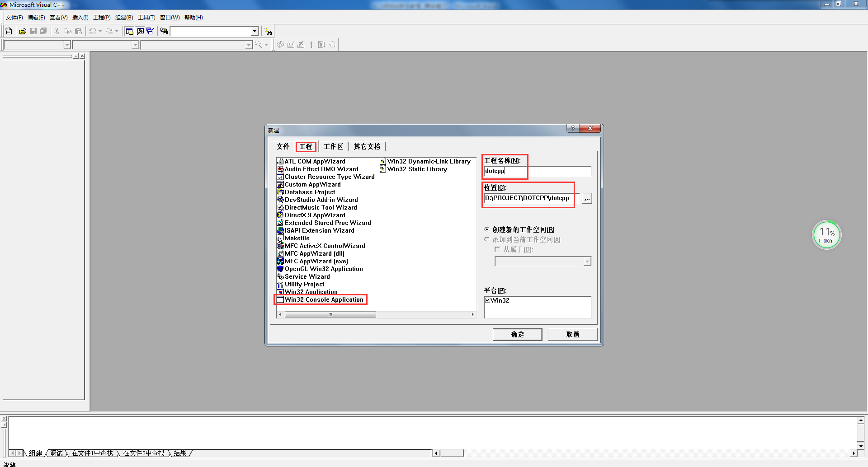The width and height of the screenshot is (868, 467).
Task: Open the 帮助(H) menu
Action: pyautogui.click(x=193, y=18)
